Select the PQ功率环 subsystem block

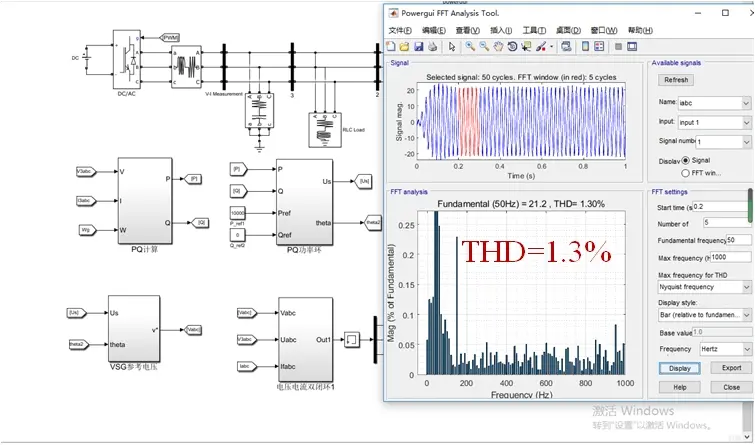(x=304, y=202)
